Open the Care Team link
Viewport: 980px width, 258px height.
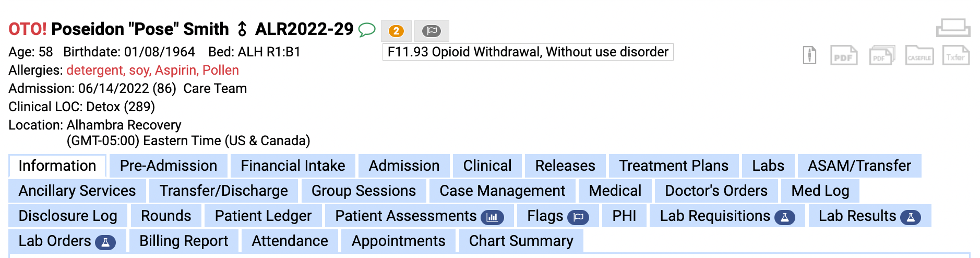tap(215, 88)
